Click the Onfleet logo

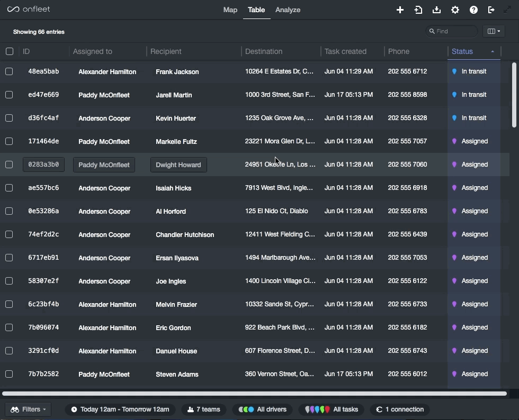click(x=29, y=10)
